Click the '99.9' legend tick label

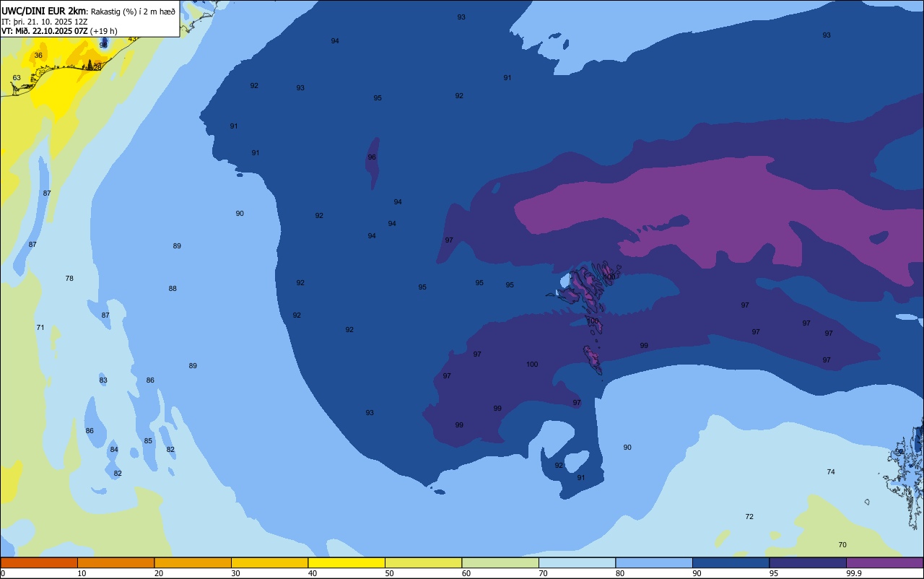[855, 573]
